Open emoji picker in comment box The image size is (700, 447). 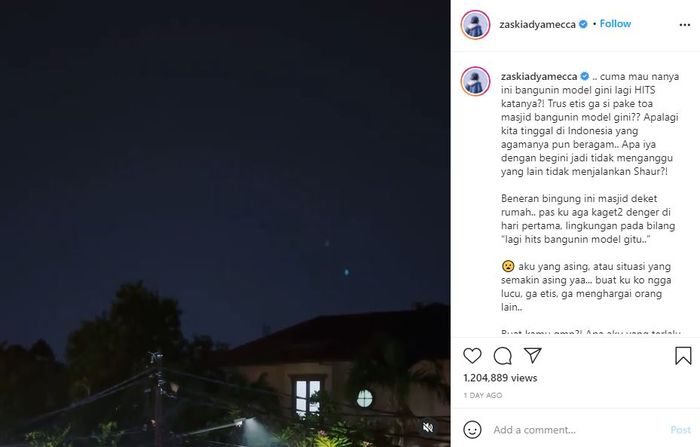pyautogui.click(x=472, y=430)
